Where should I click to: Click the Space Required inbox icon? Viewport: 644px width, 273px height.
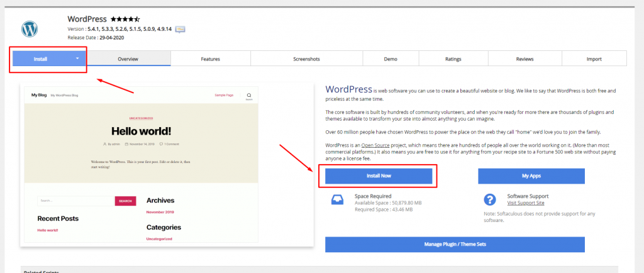(338, 199)
